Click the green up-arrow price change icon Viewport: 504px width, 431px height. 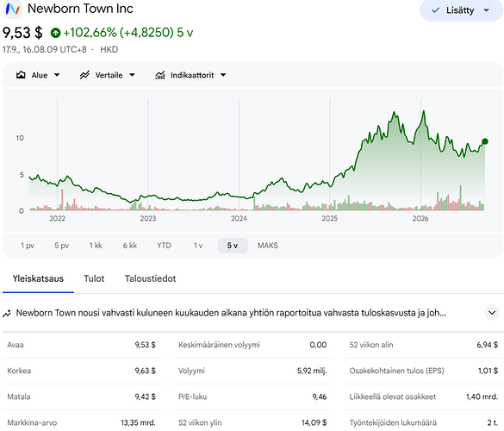[56, 33]
